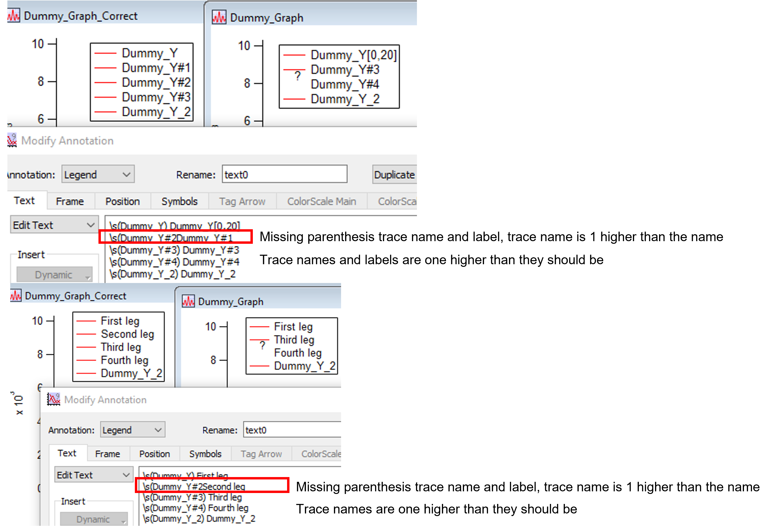Viewport: 768px width, 532px height.
Task: Open the Legend dropdown in lower dialog
Action: (133, 430)
